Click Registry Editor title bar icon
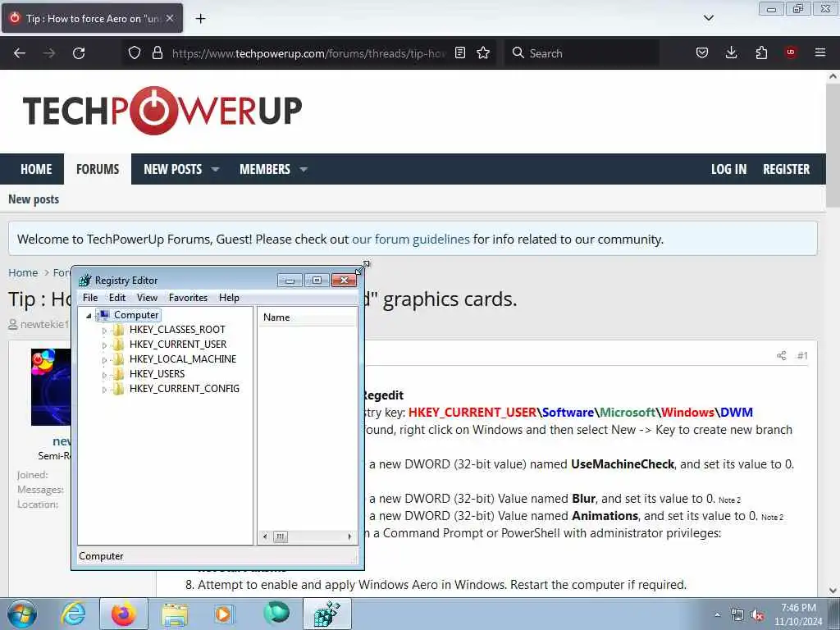 pos(84,281)
